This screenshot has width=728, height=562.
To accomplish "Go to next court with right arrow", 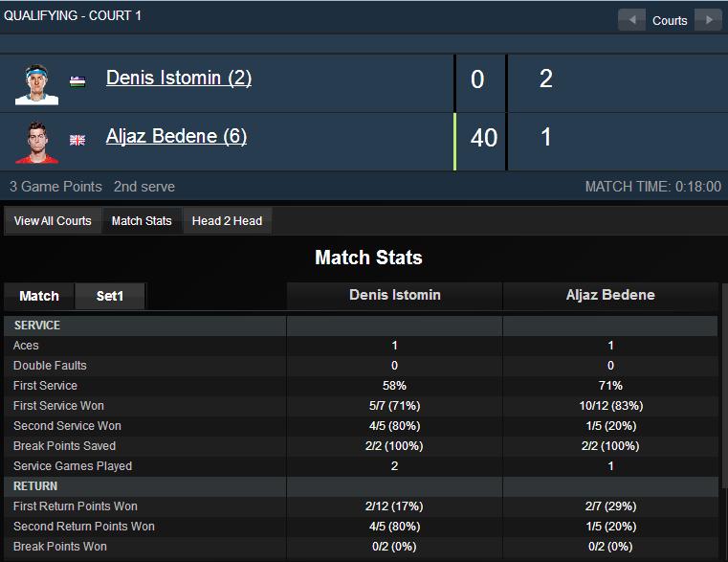I will coord(708,20).
